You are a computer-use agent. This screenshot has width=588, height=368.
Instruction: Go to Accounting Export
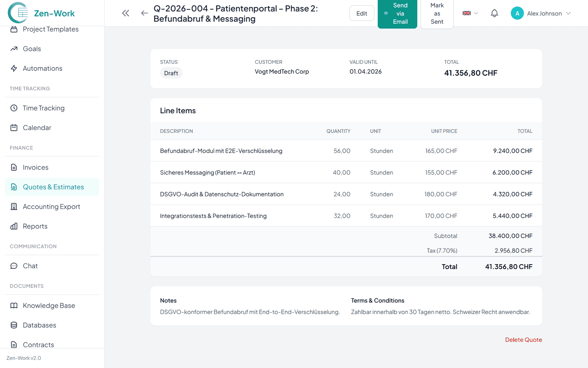51,206
